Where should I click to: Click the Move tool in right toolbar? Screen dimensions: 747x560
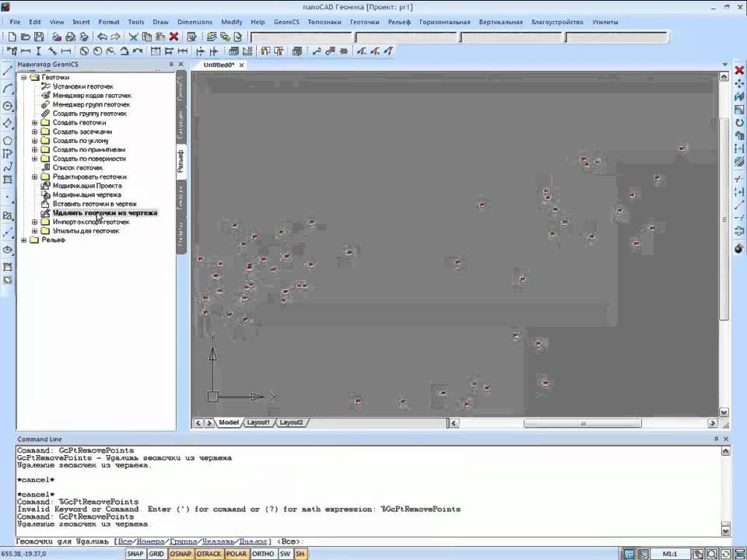[x=739, y=84]
